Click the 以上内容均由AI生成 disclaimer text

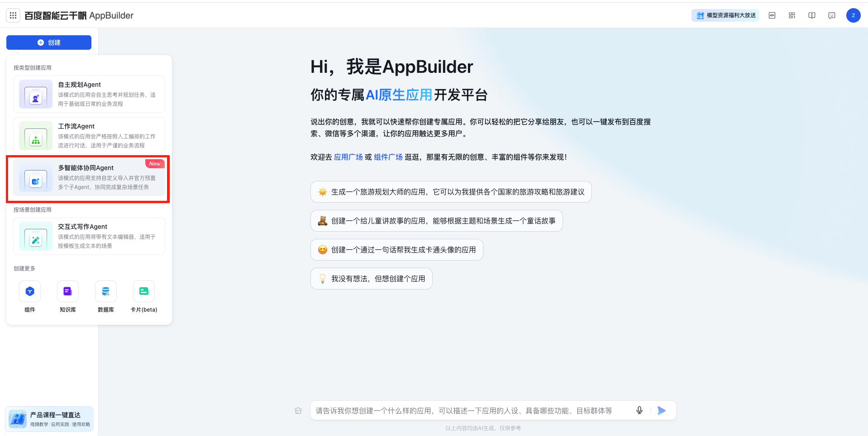click(x=483, y=428)
